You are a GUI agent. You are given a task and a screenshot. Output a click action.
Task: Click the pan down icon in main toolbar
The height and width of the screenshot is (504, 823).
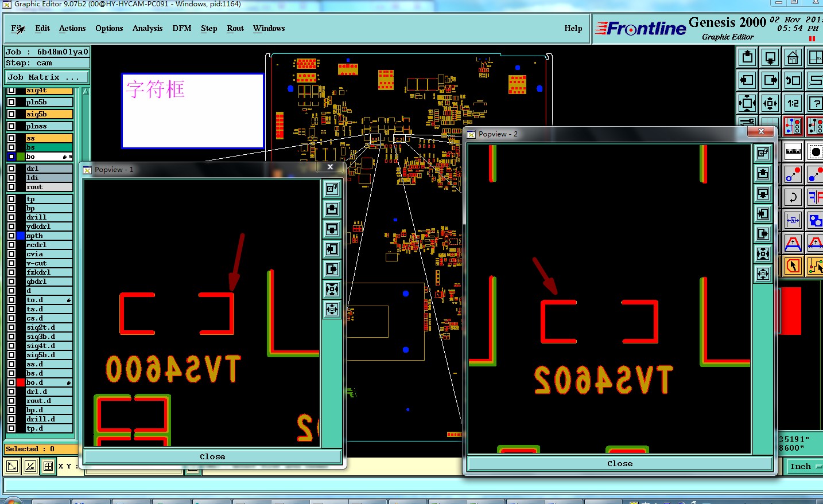pos(770,57)
